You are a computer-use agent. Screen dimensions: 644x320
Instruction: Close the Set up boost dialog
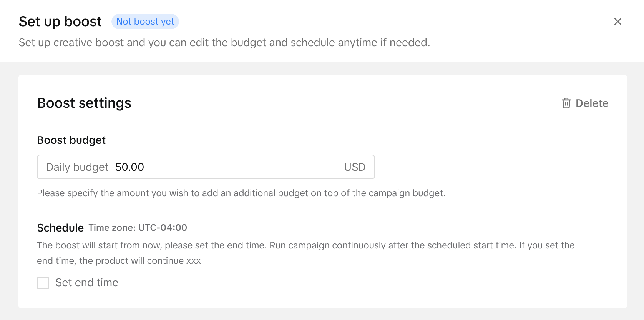[x=617, y=22]
